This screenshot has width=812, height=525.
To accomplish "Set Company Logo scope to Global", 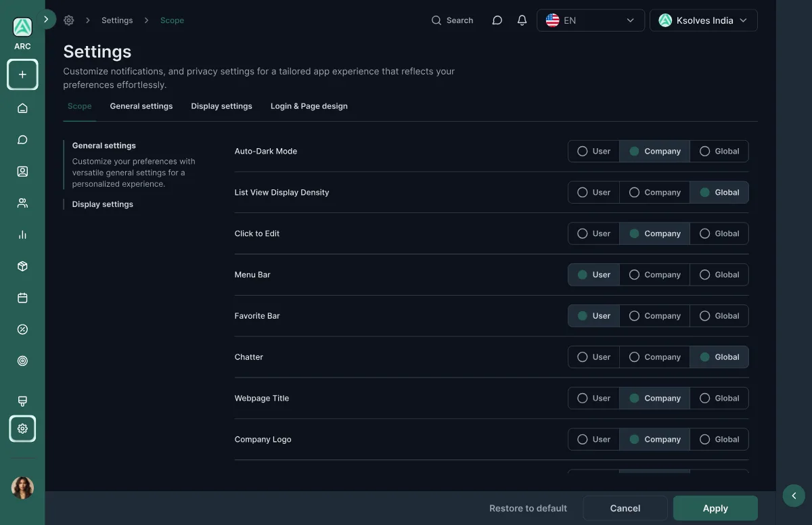I will pos(719,440).
